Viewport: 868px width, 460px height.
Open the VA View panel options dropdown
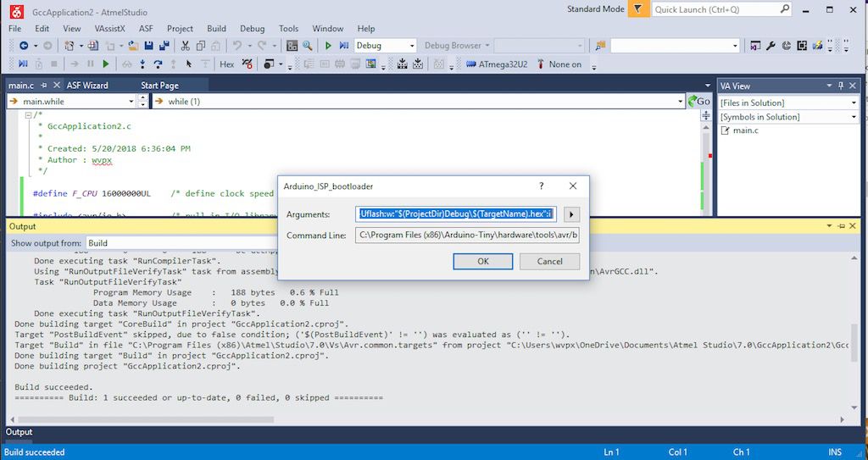pyautogui.click(x=829, y=86)
